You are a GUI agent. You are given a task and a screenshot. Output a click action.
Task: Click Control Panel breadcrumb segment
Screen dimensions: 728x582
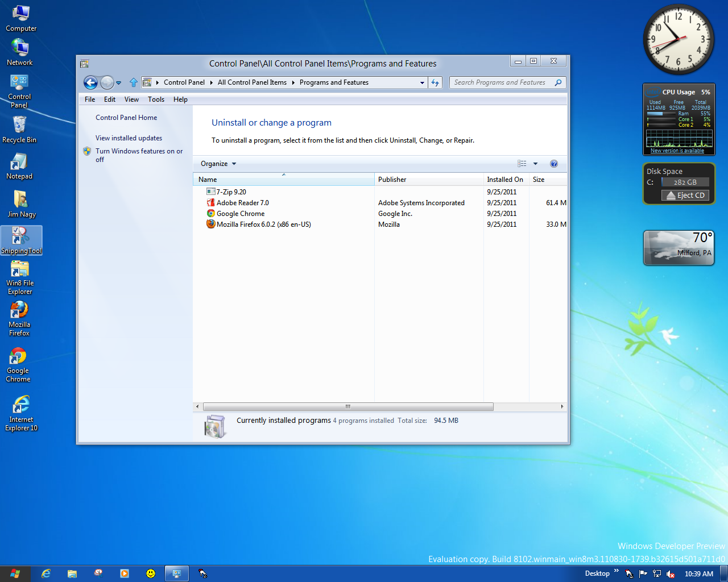(x=184, y=82)
